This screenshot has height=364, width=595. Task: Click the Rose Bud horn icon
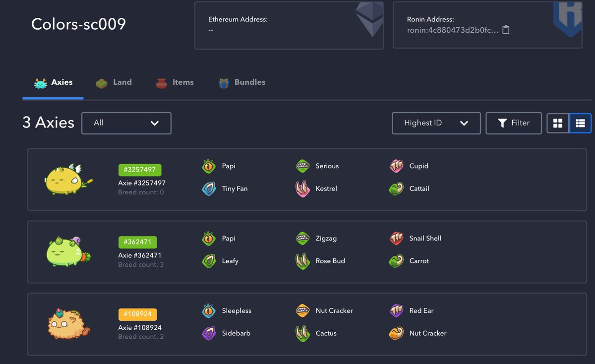pos(302,261)
